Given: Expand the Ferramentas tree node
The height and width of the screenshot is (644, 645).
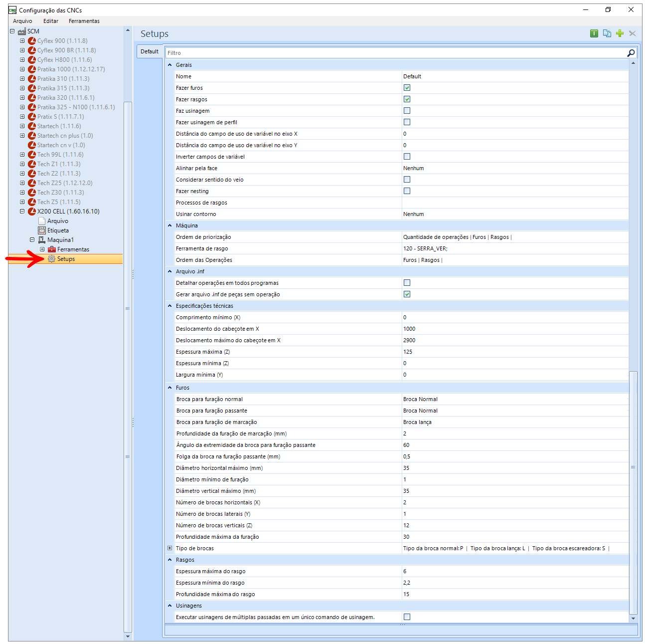Looking at the screenshot, I should tap(42, 249).
